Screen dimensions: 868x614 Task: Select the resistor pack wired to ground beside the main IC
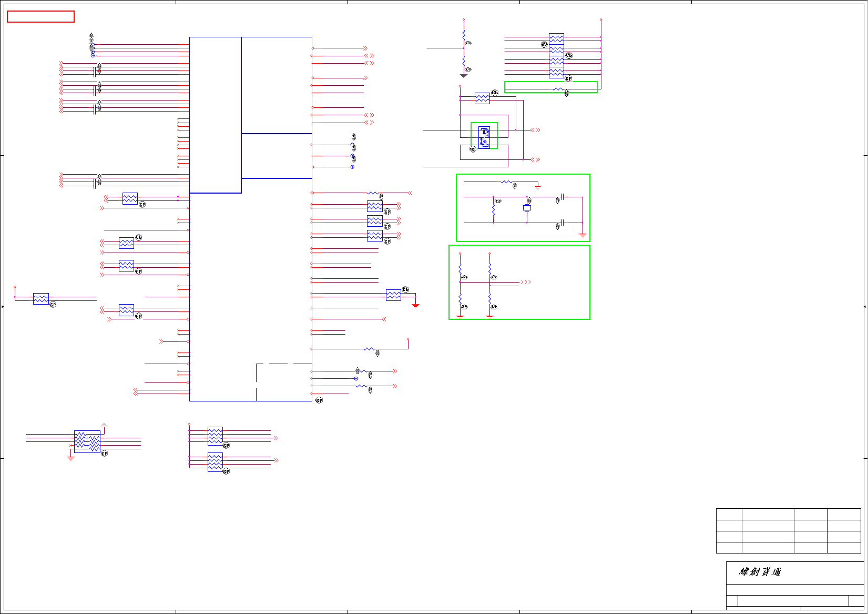(x=393, y=295)
